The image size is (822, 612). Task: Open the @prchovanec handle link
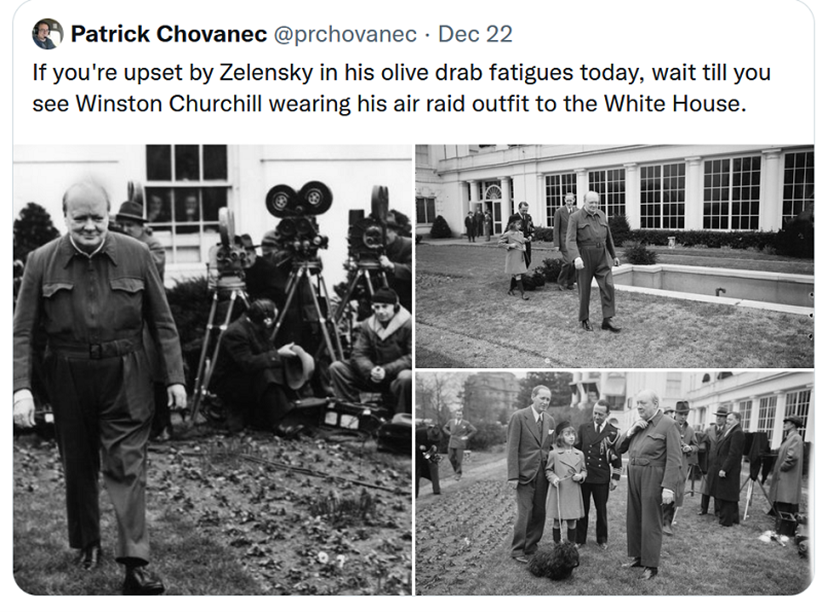[x=345, y=34]
